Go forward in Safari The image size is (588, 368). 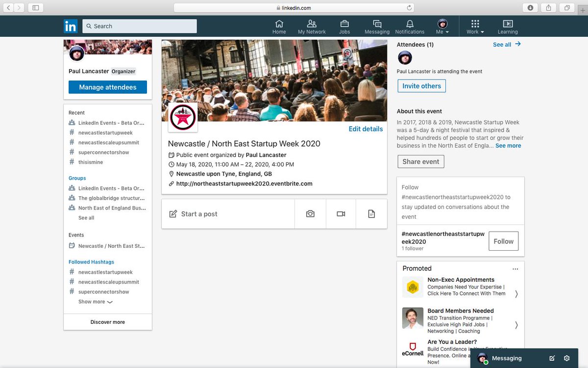pyautogui.click(x=19, y=8)
